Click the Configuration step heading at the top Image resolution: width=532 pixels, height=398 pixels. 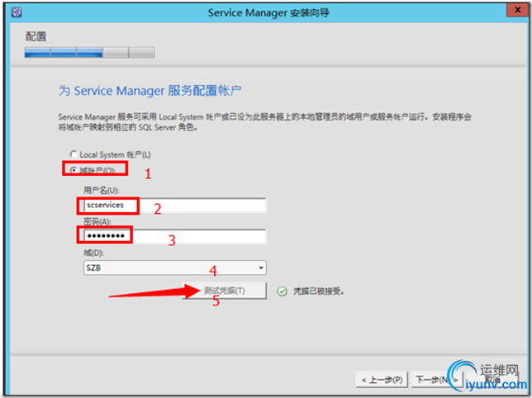click(x=36, y=36)
